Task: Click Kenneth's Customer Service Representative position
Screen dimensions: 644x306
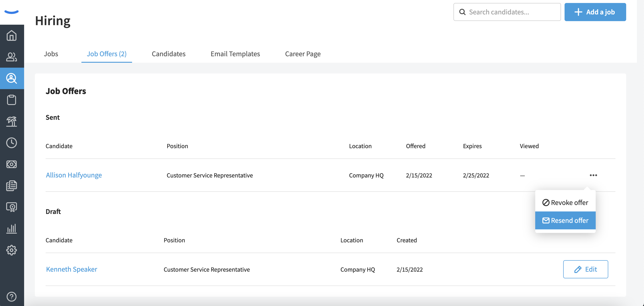Action: tap(207, 269)
